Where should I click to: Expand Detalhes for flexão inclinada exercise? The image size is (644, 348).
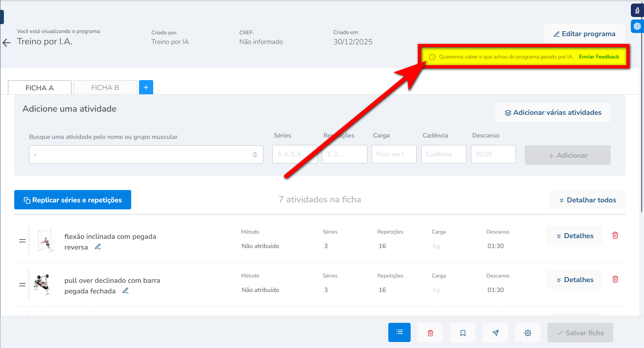point(574,236)
